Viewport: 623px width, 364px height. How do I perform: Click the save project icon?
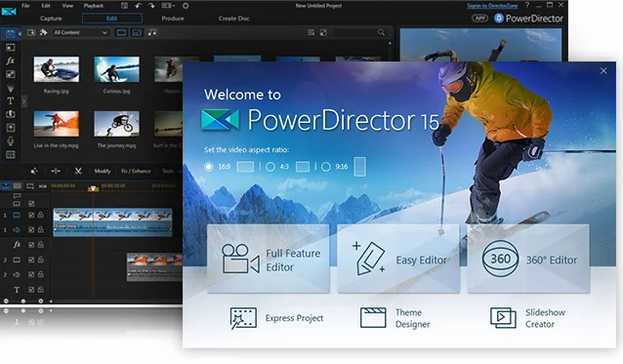pyautogui.click(x=124, y=6)
